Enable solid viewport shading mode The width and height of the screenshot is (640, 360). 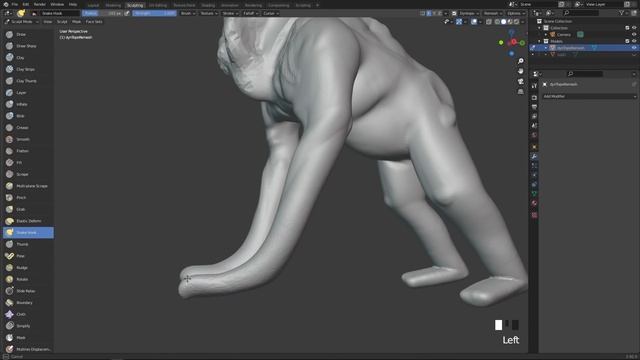click(x=504, y=22)
